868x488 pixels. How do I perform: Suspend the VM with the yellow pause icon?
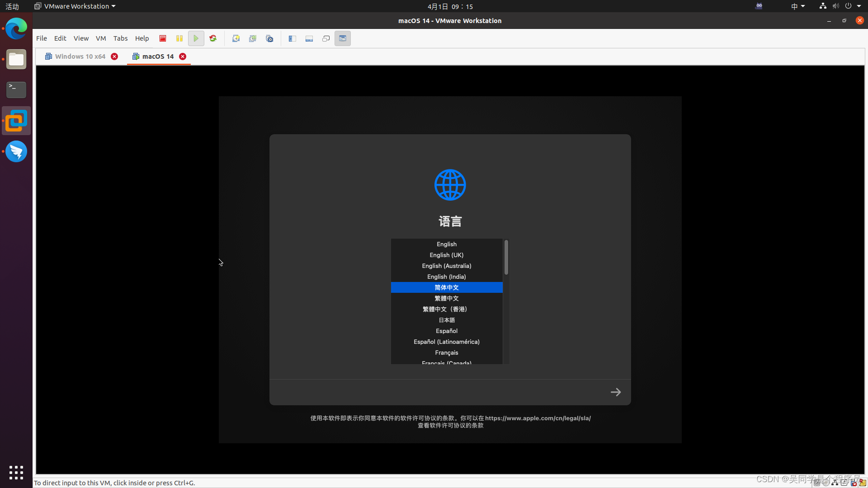point(179,38)
